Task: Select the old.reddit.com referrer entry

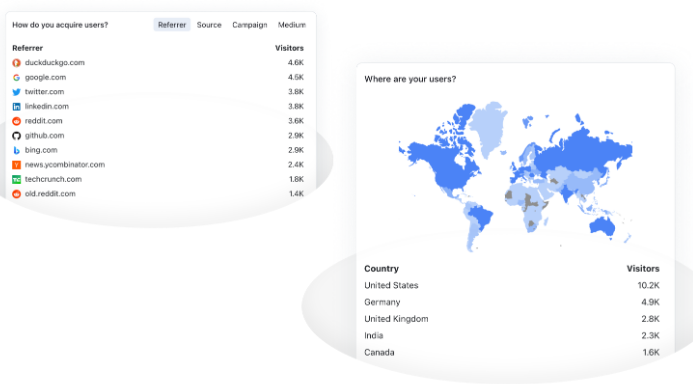Action: tap(50, 194)
